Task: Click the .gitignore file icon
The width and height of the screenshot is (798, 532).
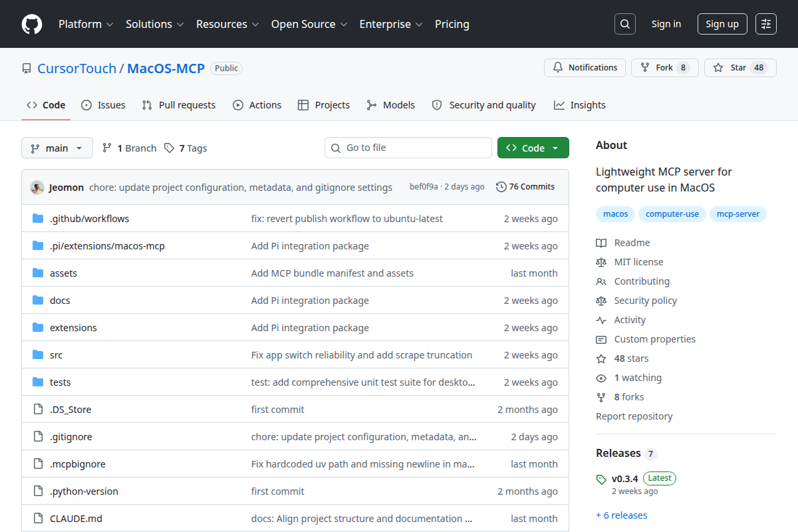Action: (38, 437)
